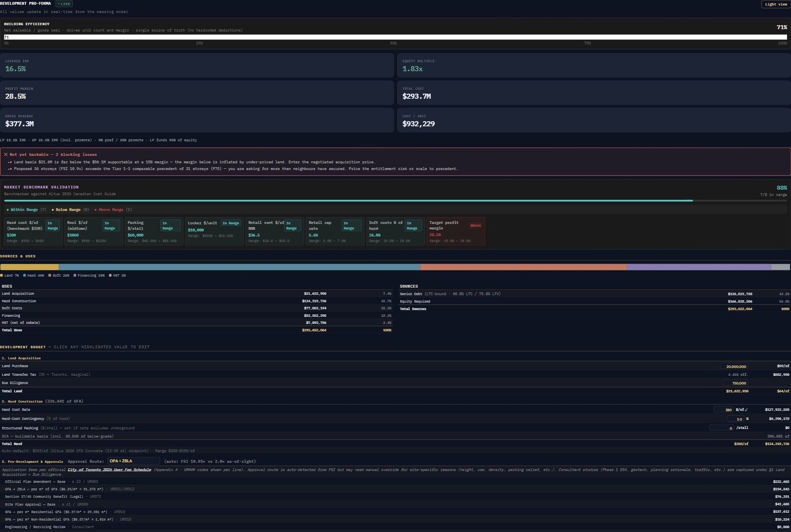Edit the Hard-Cost Contingency percent 5.0
791x532 pixels.
tap(735, 419)
